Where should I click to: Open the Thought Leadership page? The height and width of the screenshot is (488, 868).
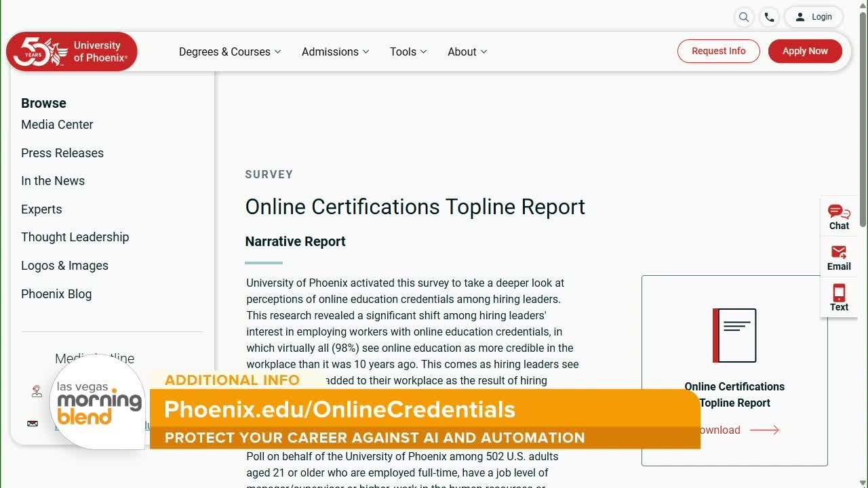coord(75,237)
